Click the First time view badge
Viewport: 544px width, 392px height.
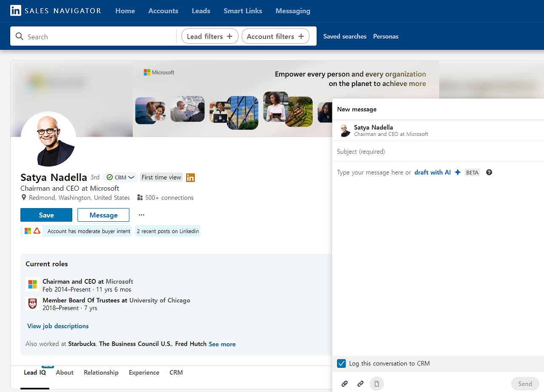pos(161,178)
